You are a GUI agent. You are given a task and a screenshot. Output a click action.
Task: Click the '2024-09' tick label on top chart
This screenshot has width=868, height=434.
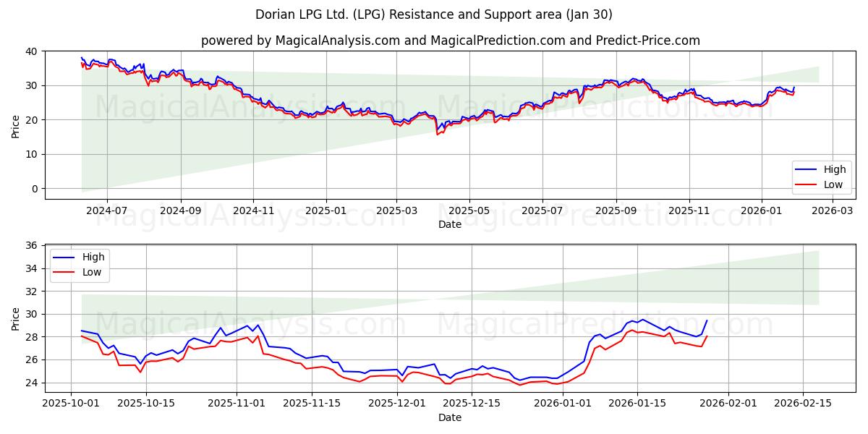(180, 210)
